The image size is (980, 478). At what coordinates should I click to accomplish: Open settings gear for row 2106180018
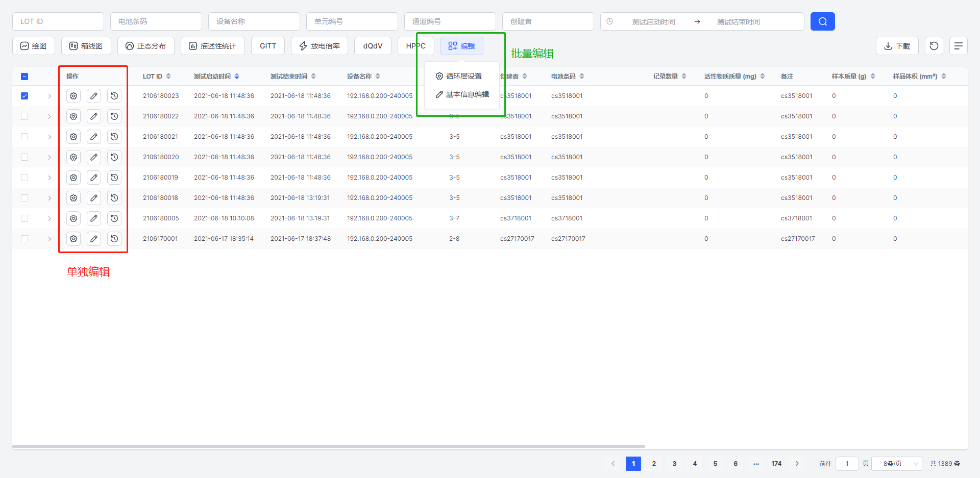pyautogui.click(x=73, y=198)
